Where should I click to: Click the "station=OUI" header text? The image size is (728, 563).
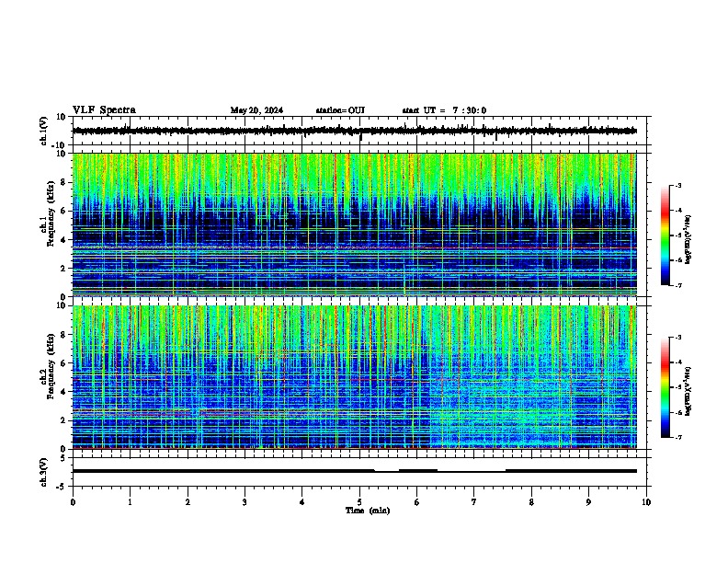(340, 110)
